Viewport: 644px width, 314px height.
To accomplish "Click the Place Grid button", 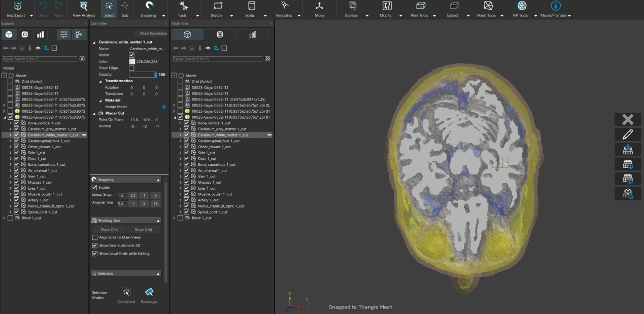I will 109,230.
